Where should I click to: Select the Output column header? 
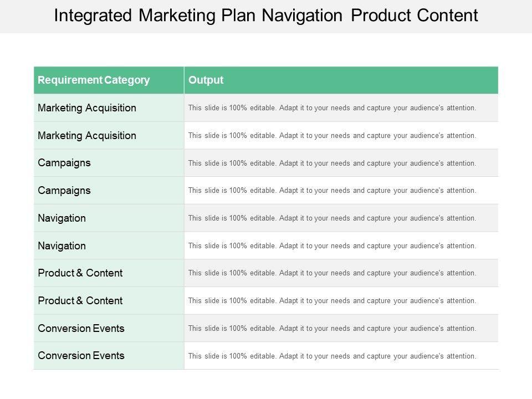pos(206,80)
